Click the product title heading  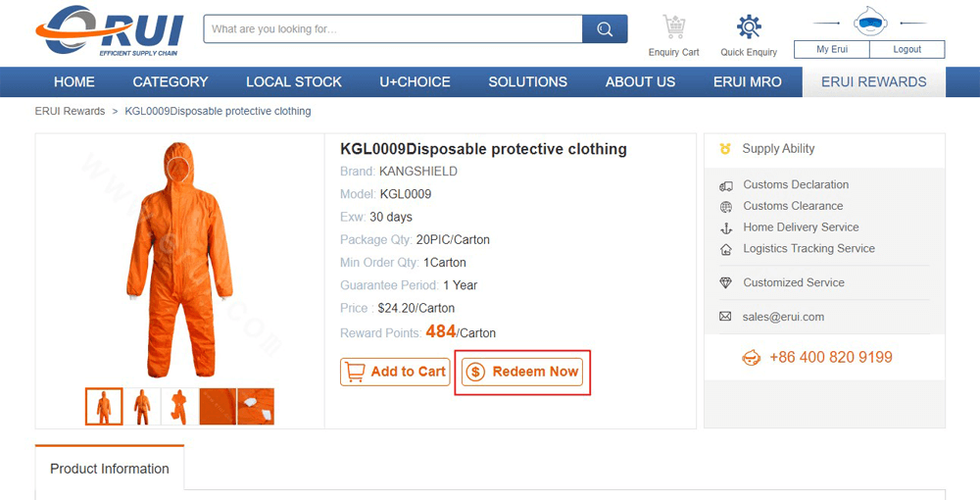(x=483, y=149)
